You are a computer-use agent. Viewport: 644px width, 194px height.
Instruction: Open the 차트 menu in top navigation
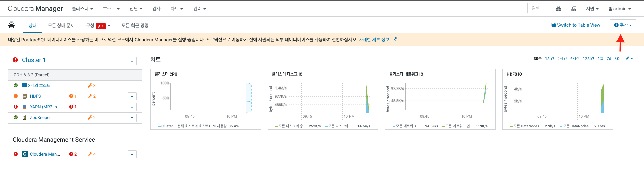tap(177, 9)
